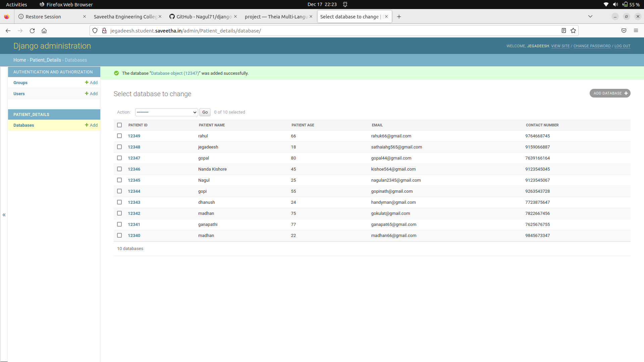Expand the list all tabs chevron
644x362 pixels.
590,16
